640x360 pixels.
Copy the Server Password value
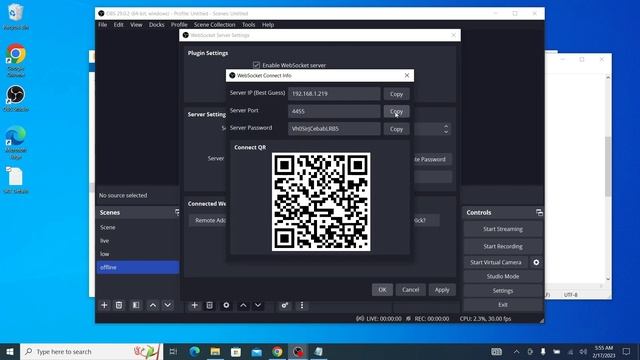click(396, 129)
